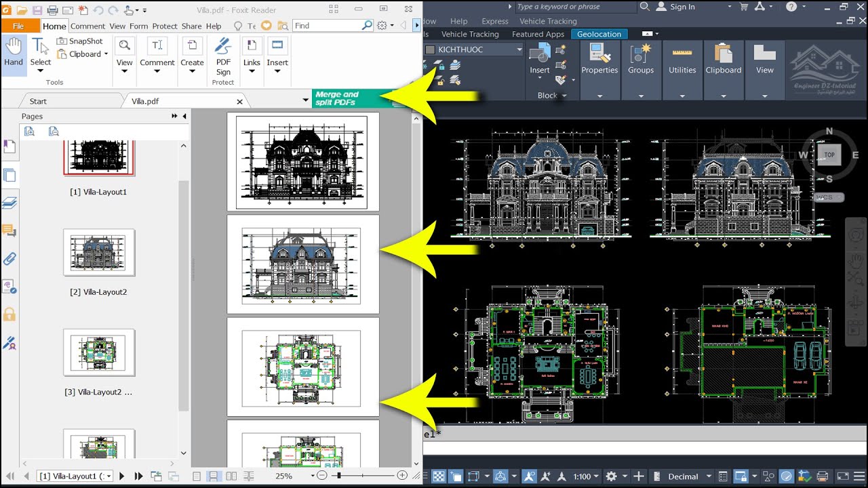Switch to the Comment ribbon tab
Image resolution: width=868 pixels, height=488 pixels.
88,26
